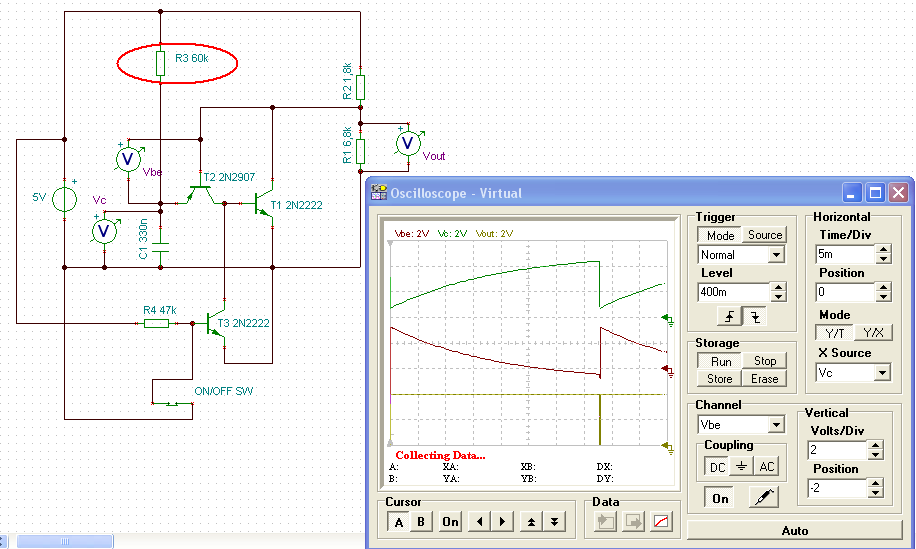Click the cursor jump-up arrows icon
Image resolution: width=916 pixels, height=549 pixels.
coord(531,522)
